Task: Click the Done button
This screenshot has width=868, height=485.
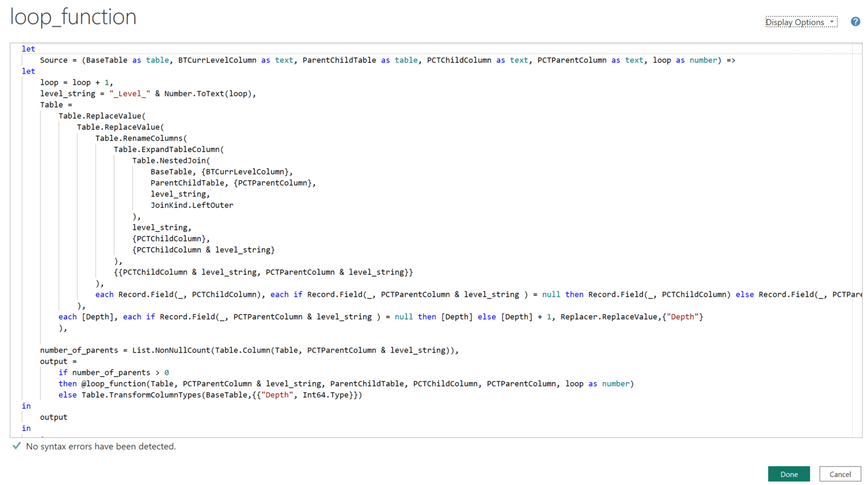Action: tap(789, 474)
